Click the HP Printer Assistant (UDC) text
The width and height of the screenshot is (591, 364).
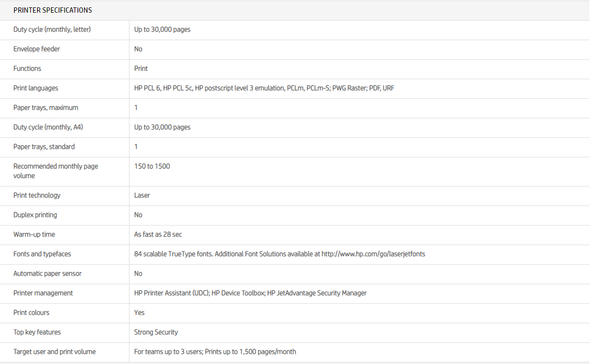click(172, 293)
